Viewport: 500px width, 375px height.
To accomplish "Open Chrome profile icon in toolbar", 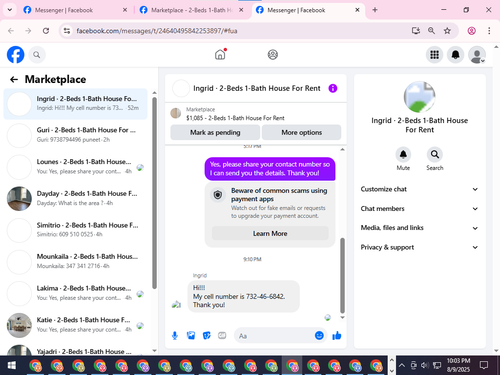I will pyautogui.click(x=471, y=31).
